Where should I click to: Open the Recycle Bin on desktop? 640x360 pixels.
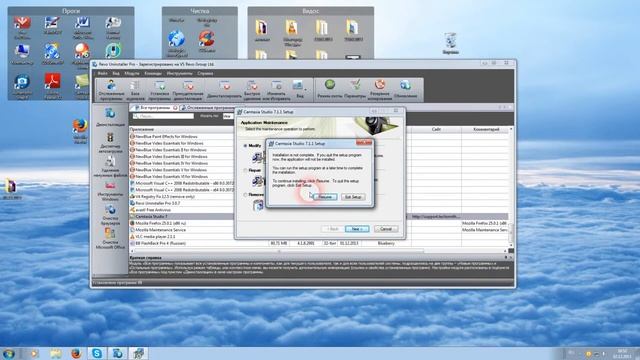click(x=450, y=43)
